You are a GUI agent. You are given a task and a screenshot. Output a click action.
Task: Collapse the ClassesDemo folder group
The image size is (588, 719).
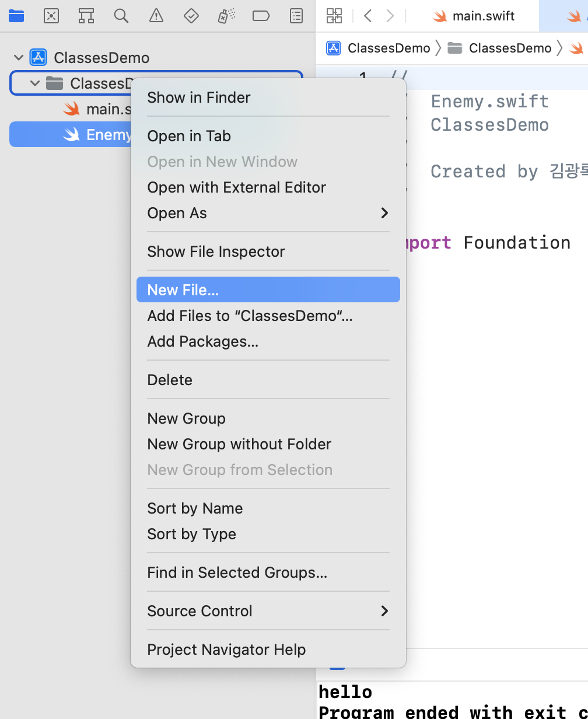point(35,83)
